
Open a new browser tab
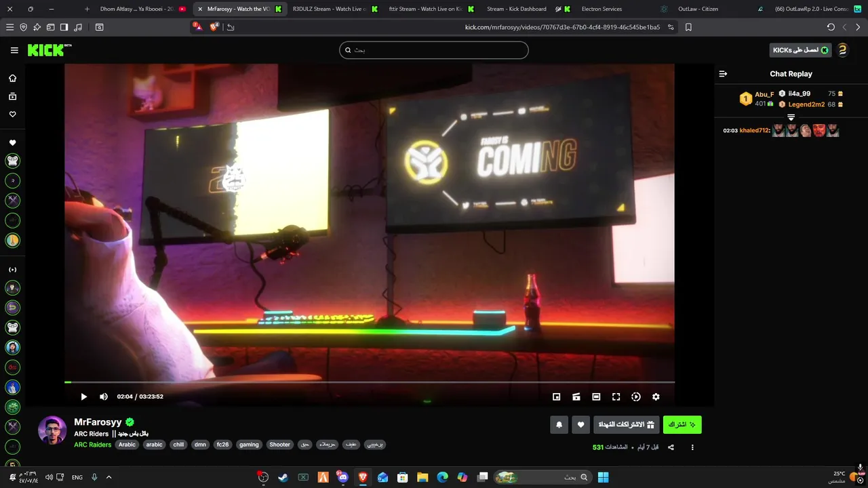pos(87,9)
